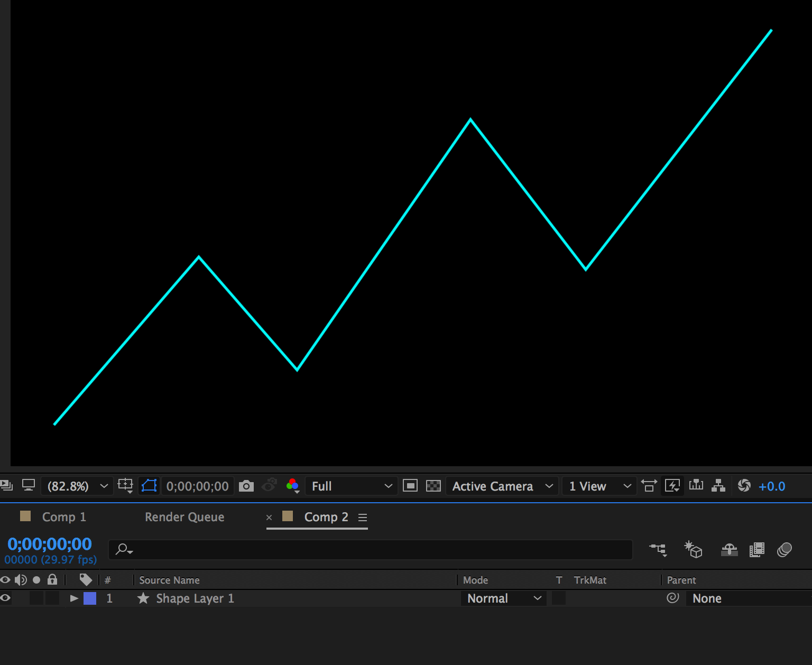812x665 pixels.
Task: Click the cyan zigzag line in viewer
Action: (x=384, y=244)
